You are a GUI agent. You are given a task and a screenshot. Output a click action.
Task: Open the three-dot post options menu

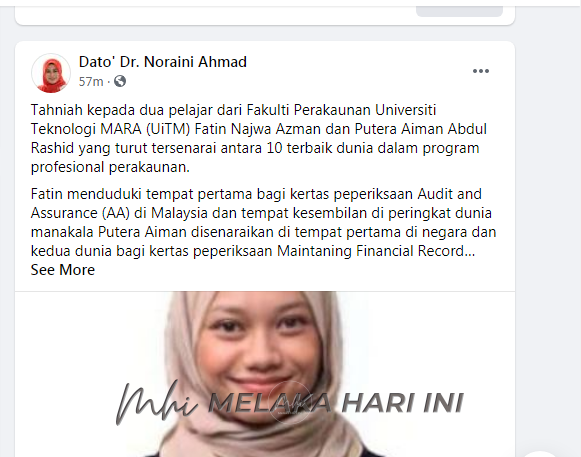481,71
